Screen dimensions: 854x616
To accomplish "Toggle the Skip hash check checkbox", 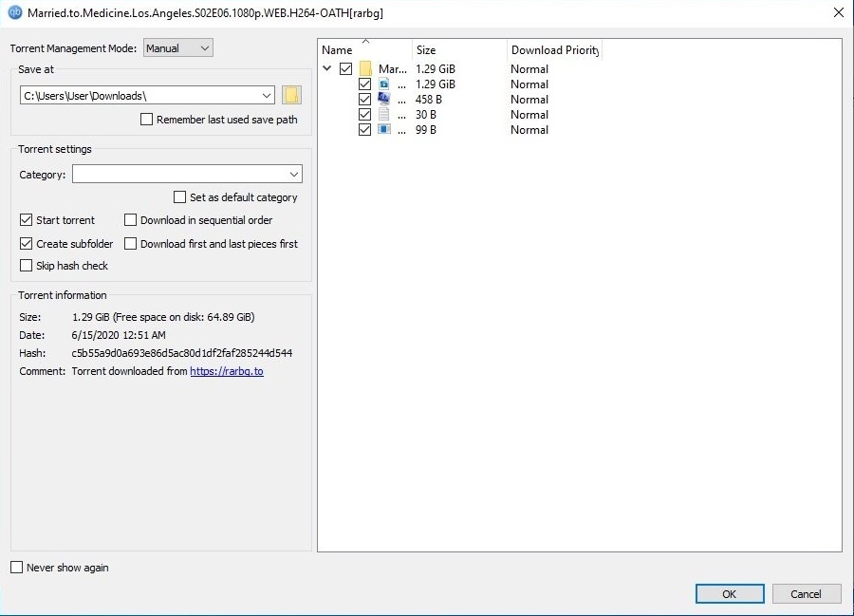I will (x=27, y=267).
